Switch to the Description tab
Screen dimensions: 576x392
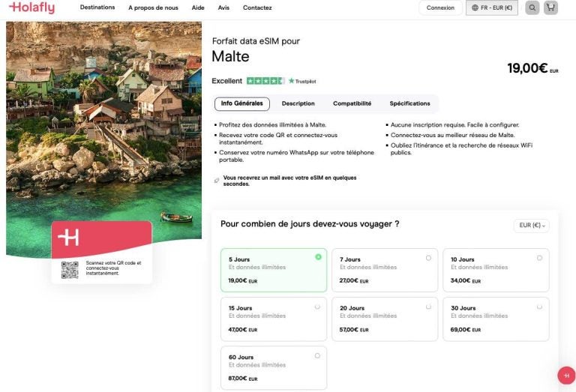[x=298, y=104]
